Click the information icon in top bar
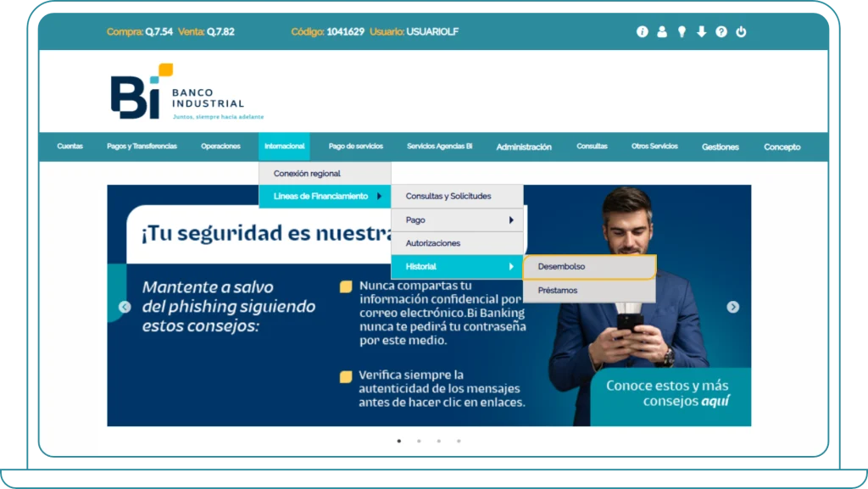 tap(642, 32)
